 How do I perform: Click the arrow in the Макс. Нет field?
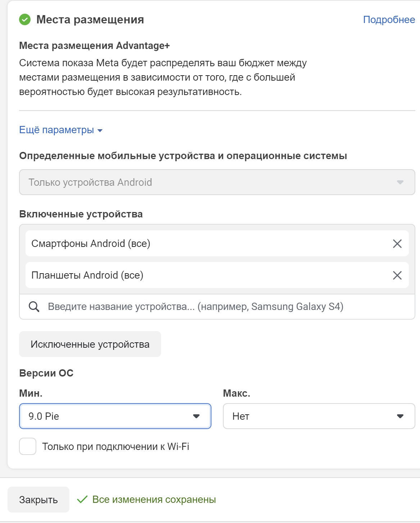(x=400, y=416)
